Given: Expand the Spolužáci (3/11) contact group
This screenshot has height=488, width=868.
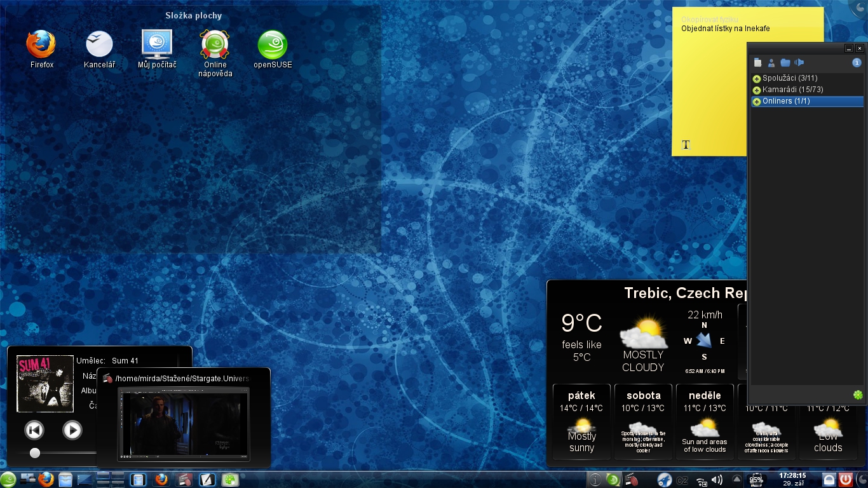Looking at the screenshot, I should [757, 79].
